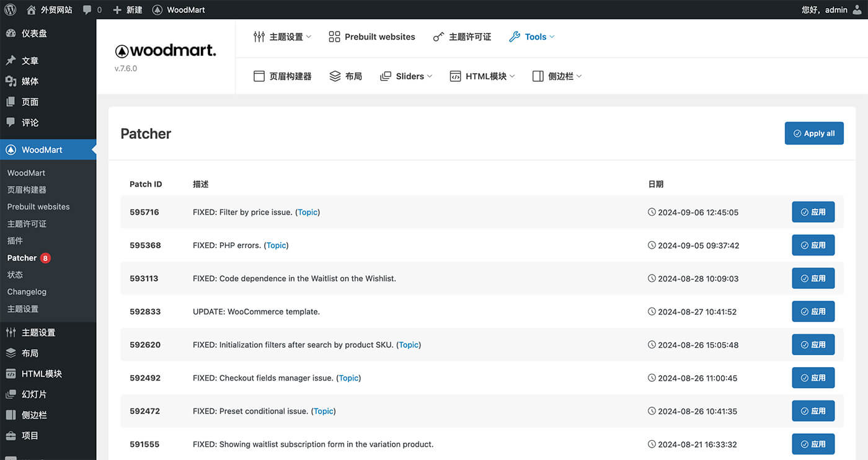
Task: Open 主题设置 sidebar menu with sliders icon
Action: (48, 332)
